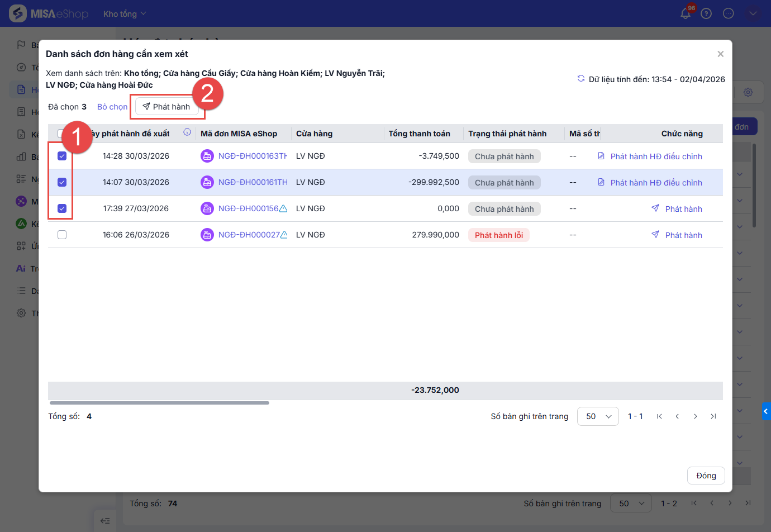Click order icon for NGĐ-ĐH000163TH row
Viewport: 771px width, 532px height.
[207, 156]
